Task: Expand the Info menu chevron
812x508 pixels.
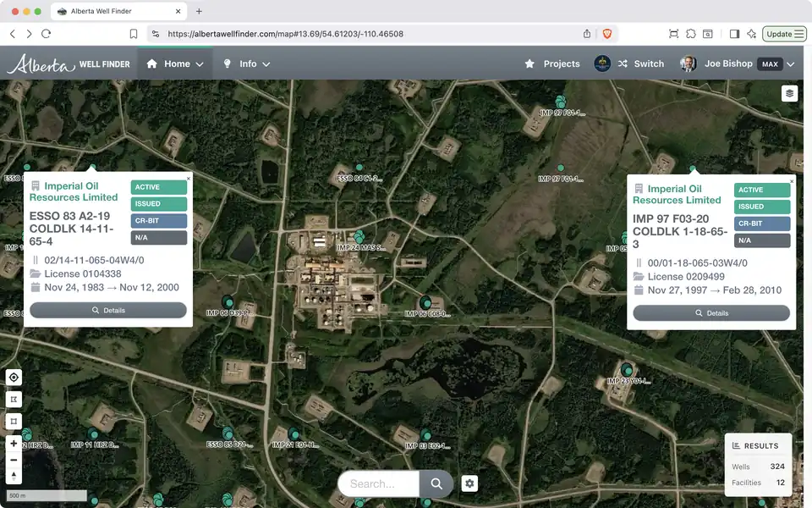Action: pyautogui.click(x=266, y=64)
